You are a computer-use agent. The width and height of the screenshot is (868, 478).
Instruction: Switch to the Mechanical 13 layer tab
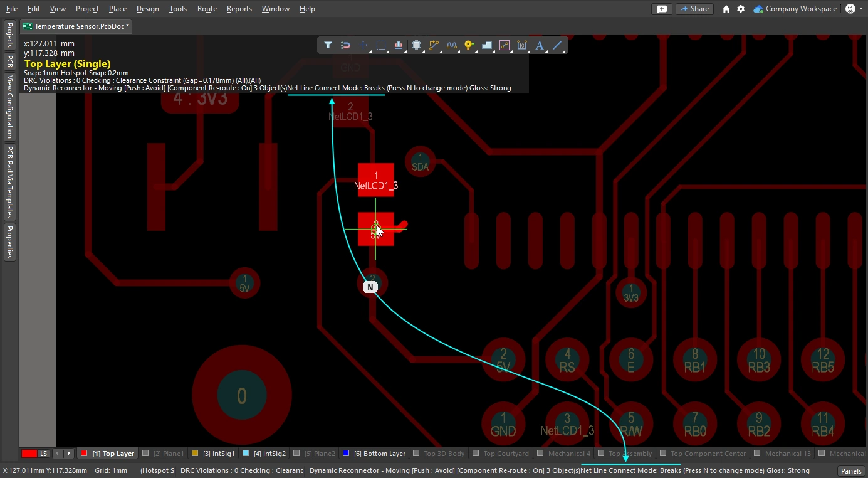pos(783,454)
